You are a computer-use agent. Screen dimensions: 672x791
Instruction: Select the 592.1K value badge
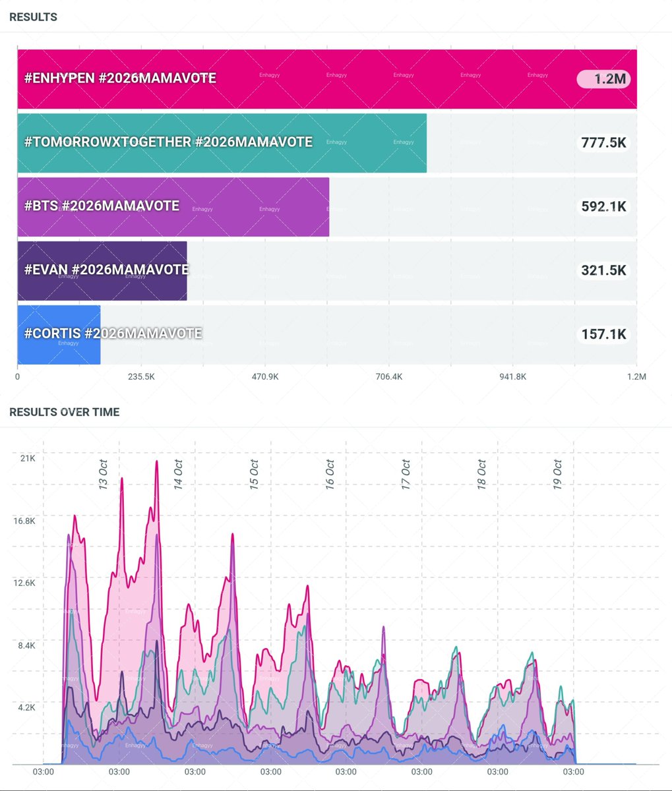pyautogui.click(x=603, y=206)
